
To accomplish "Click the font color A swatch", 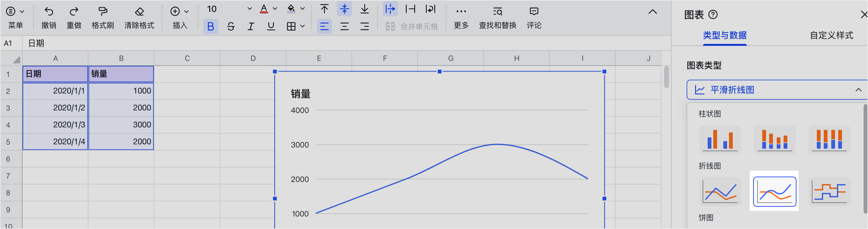I will pyautogui.click(x=264, y=9).
